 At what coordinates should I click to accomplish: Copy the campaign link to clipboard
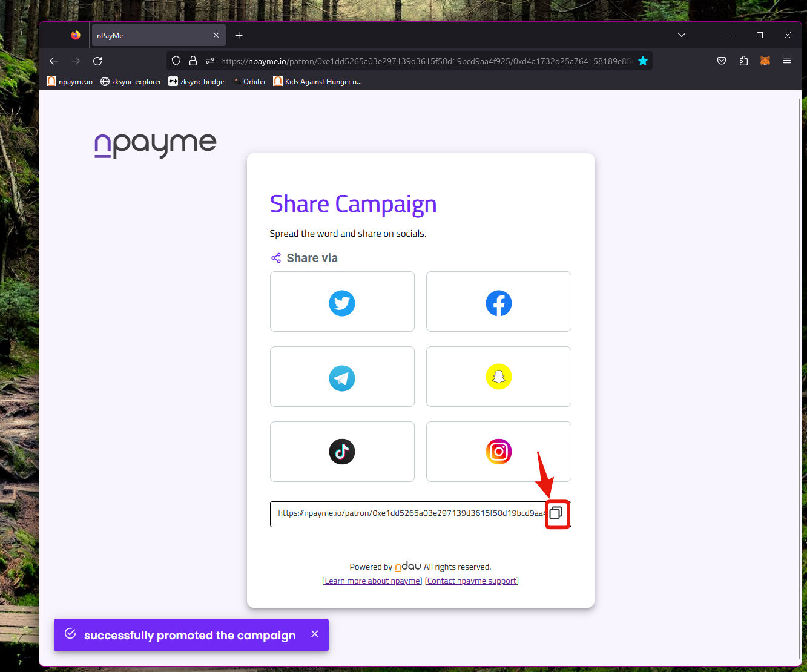click(556, 513)
